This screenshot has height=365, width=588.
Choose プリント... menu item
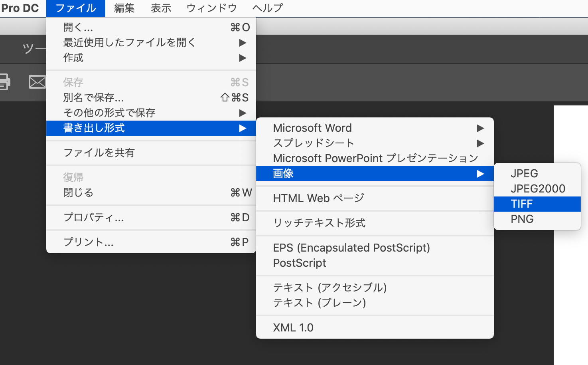point(151,242)
